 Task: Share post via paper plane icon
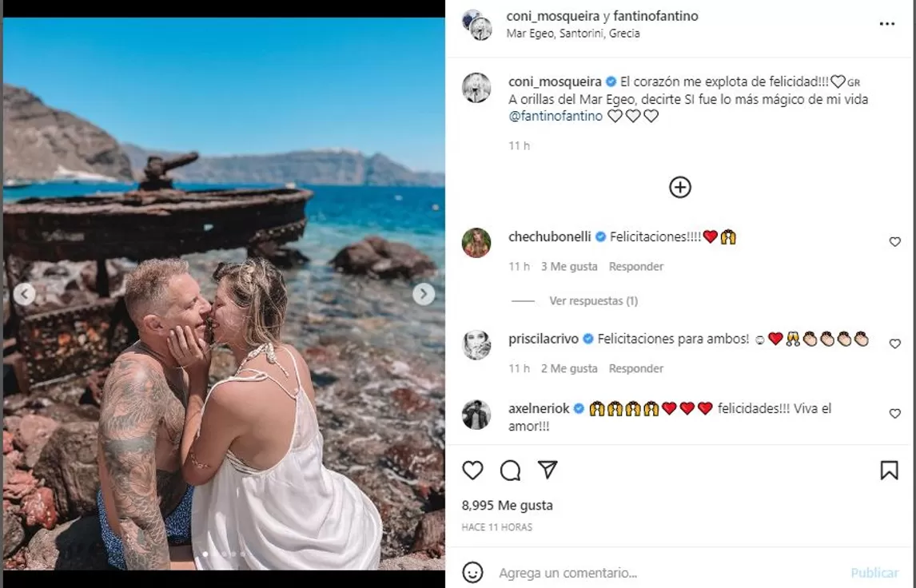click(x=548, y=470)
